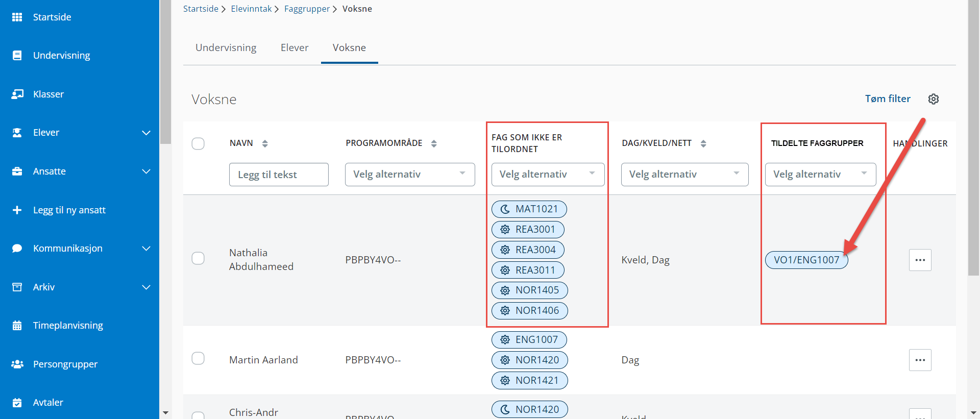The image size is (980, 419).
Task: Click NOR1406 subject chip
Action: (529, 311)
